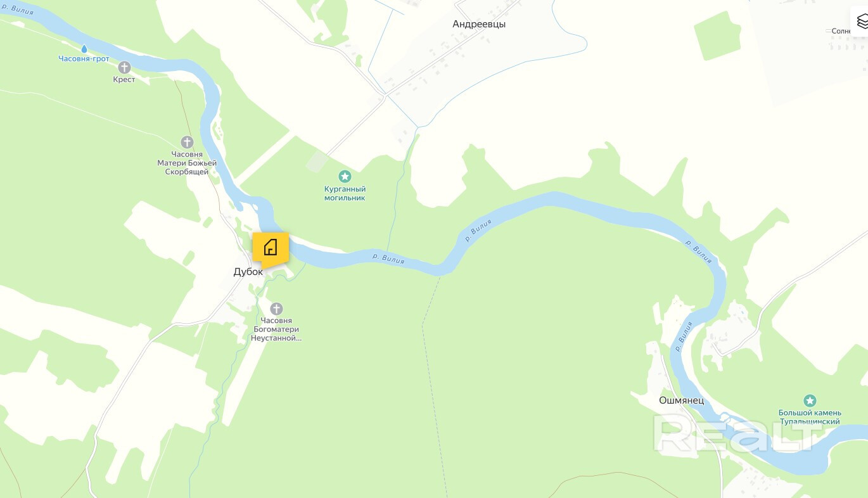Click the yellow house listing marker
Viewport: 868px width, 498px height.
click(x=271, y=247)
